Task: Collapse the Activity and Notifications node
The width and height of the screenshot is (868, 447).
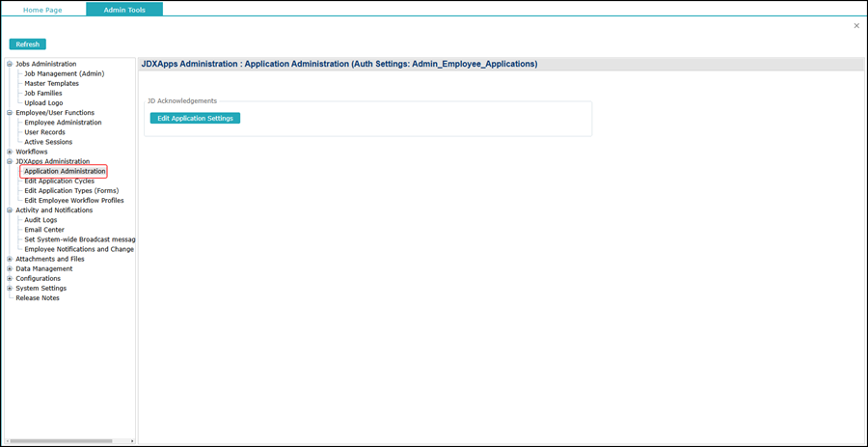Action: 10,210
